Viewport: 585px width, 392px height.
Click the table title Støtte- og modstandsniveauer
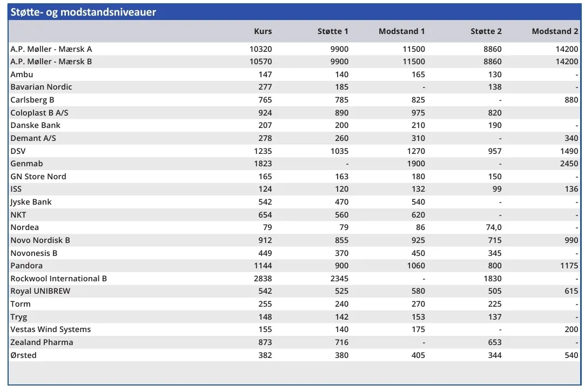pos(83,12)
